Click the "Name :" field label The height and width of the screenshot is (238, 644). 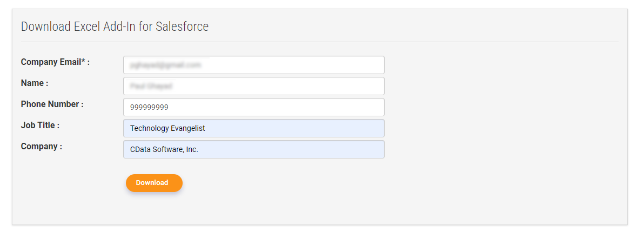pos(35,83)
